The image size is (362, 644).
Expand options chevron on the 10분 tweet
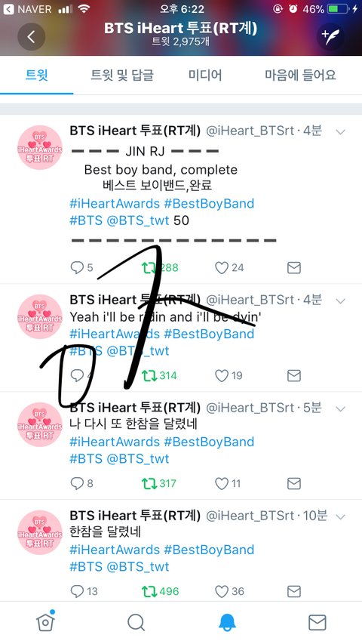tap(341, 516)
